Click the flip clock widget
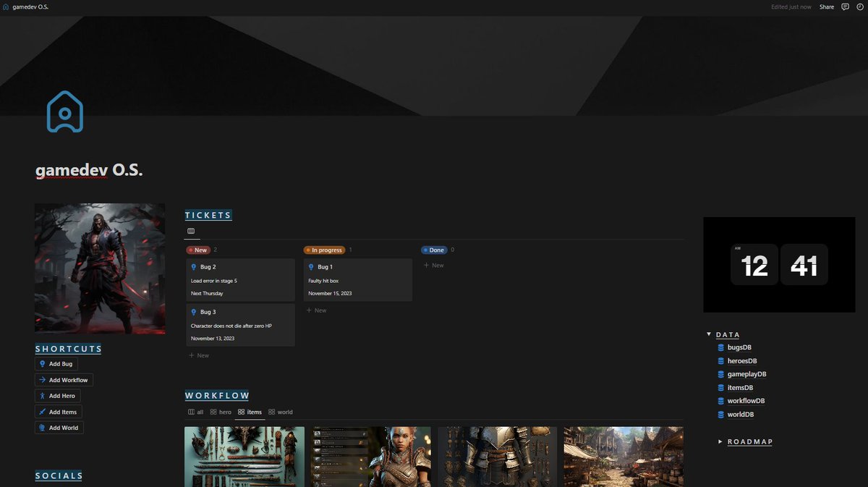The width and height of the screenshot is (868, 487). point(779,265)
